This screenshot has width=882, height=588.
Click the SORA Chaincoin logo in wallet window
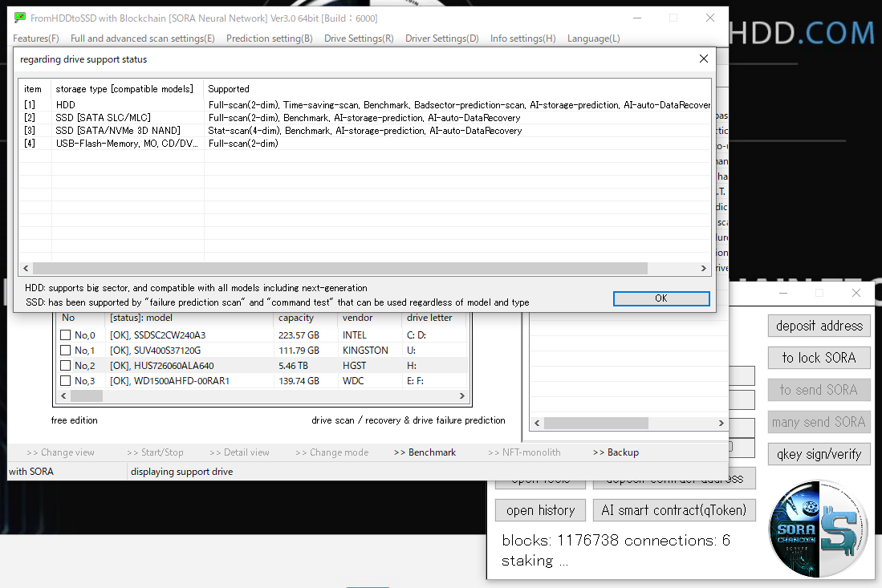click(818, 529)
